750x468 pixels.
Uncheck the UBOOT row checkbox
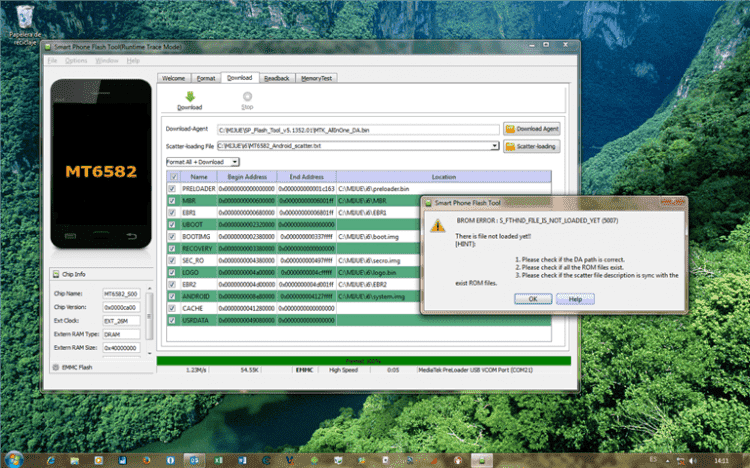coord(172,224)
